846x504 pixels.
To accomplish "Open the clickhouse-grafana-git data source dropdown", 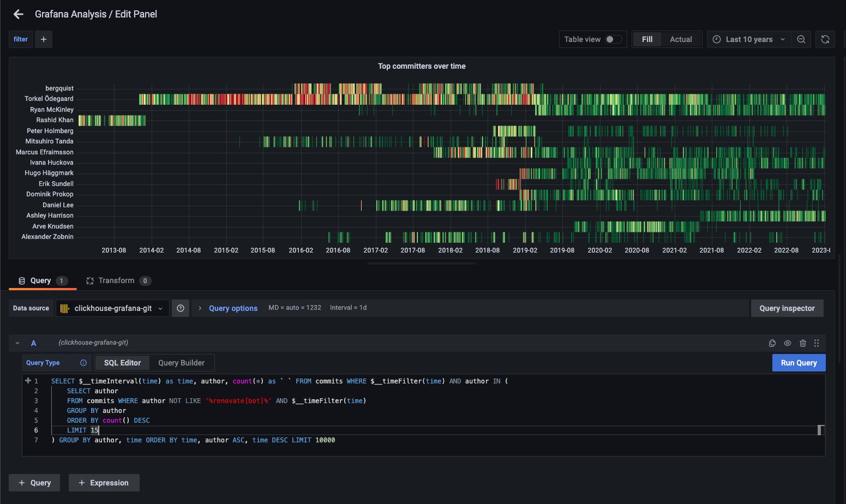I will click(112, 308).
